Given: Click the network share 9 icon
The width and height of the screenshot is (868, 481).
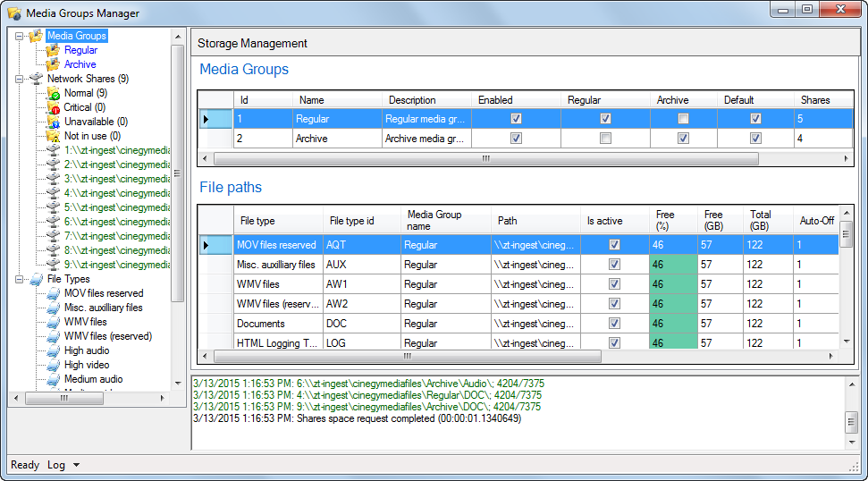Looking at the screenshot, I should coord(53,265).
